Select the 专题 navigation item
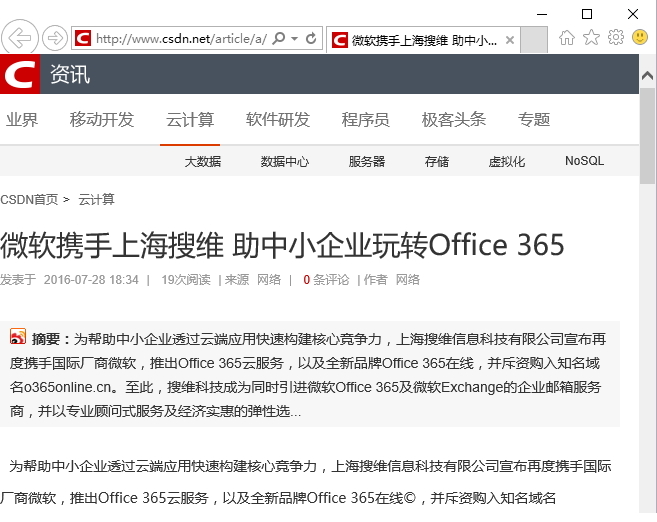Screen dimensions: 657x522 click(x=534, y=120)
